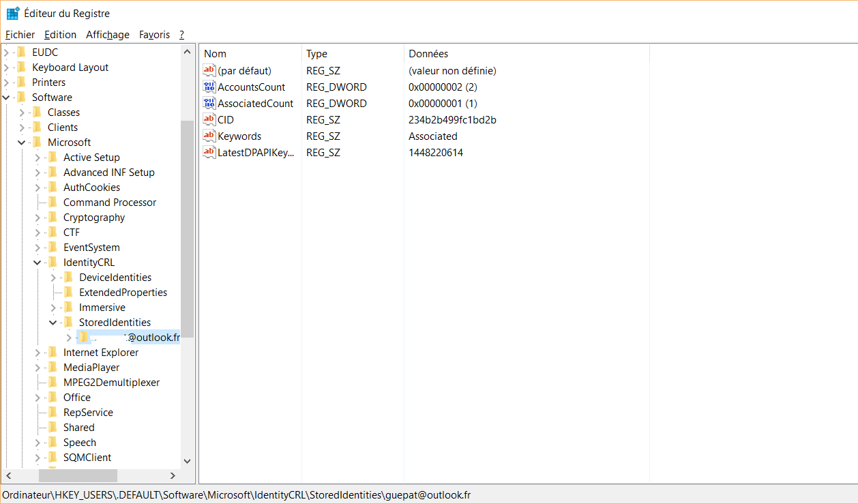Screen dimensions: 858x504
Task: Click the data value 0x00000002 (2)
Action: pyautogui.click(x=443, y=87)
